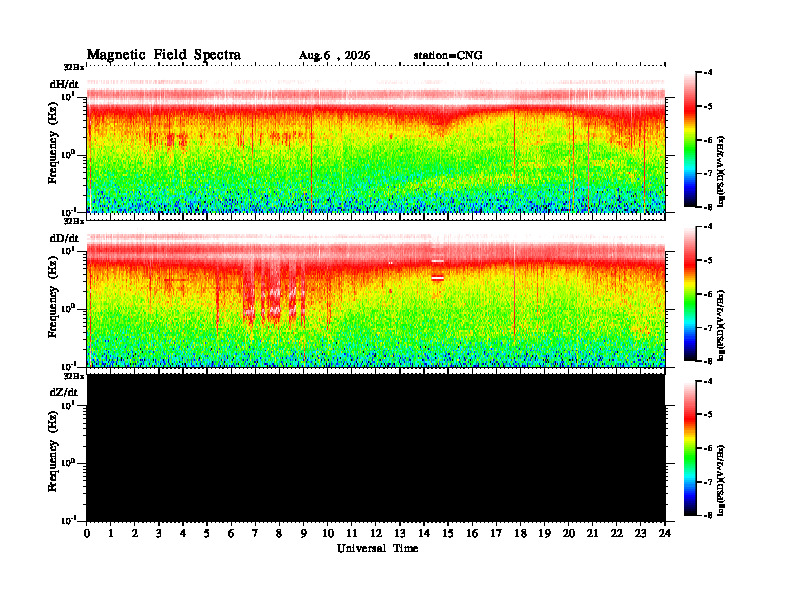Screen dimensions: 792x612
Task: Click the "-6" value on dZ/dt color bar
Action: coord(708,448)
